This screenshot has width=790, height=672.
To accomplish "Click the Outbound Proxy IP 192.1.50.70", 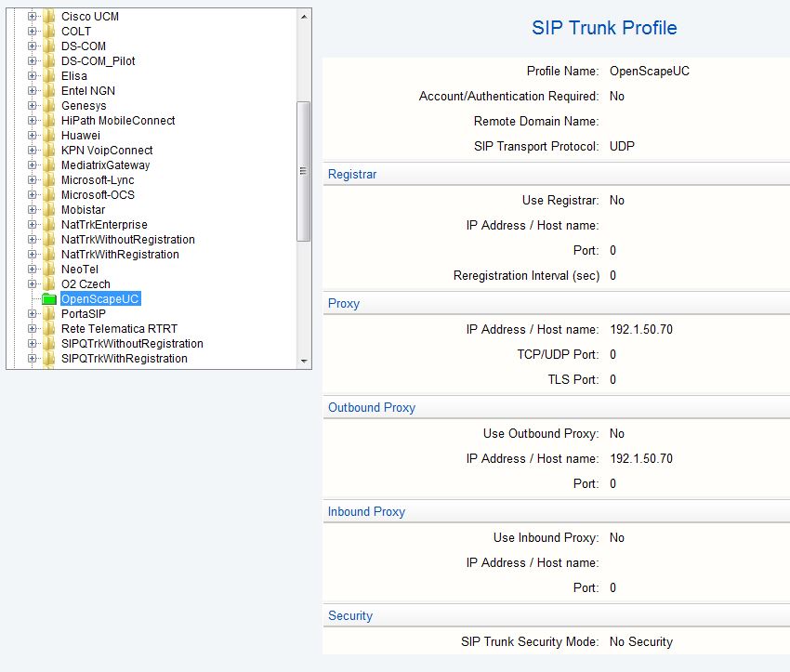I will click(x=641, y=459).
